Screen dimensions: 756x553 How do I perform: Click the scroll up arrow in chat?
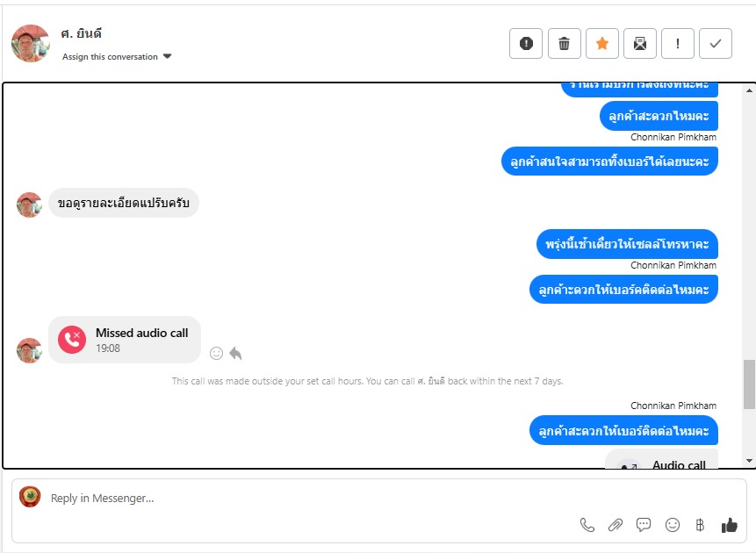click(749, 90)
